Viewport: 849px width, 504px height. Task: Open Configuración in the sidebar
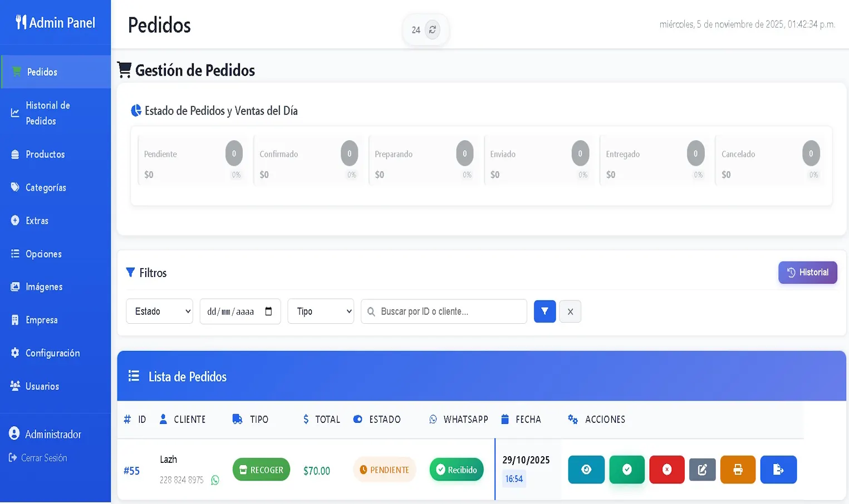pyautogui.click(x=56, y=353)
